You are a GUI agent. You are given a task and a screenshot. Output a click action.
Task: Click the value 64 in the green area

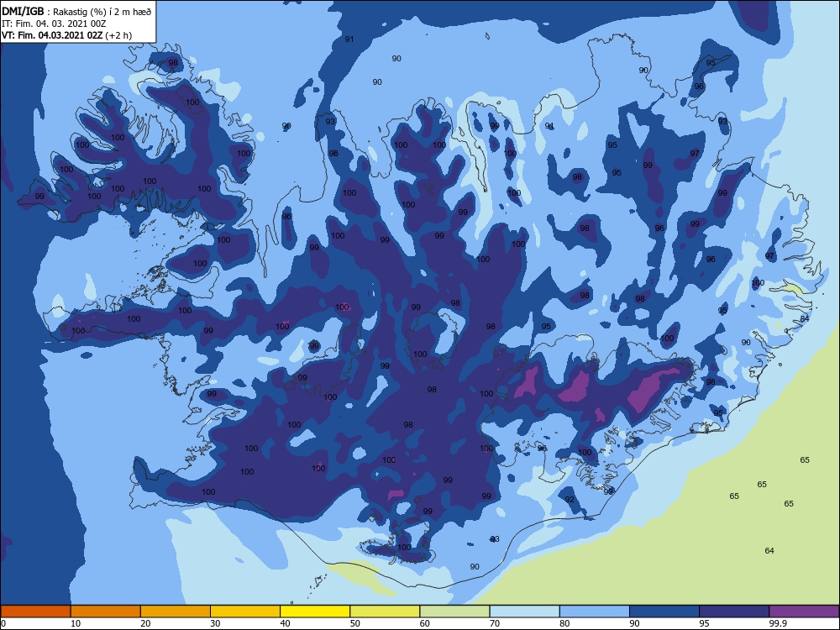pyautogui.click(x=769, y=551)
